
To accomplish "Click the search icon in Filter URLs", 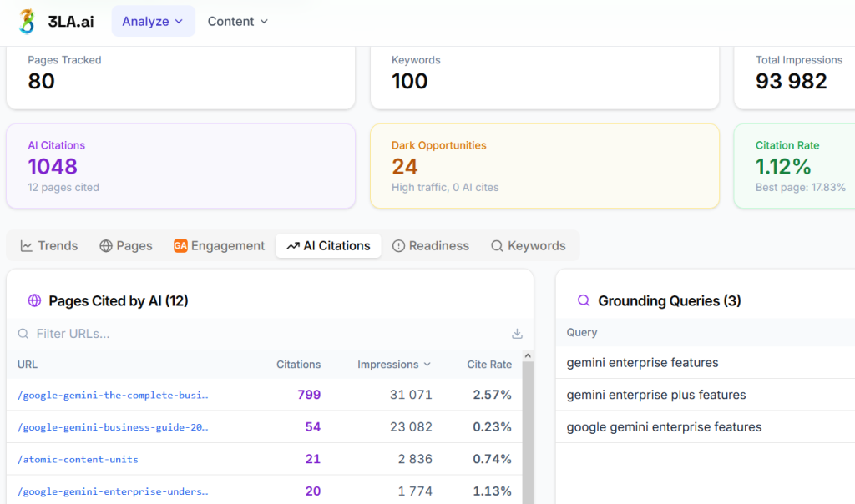I will (23, 334).
